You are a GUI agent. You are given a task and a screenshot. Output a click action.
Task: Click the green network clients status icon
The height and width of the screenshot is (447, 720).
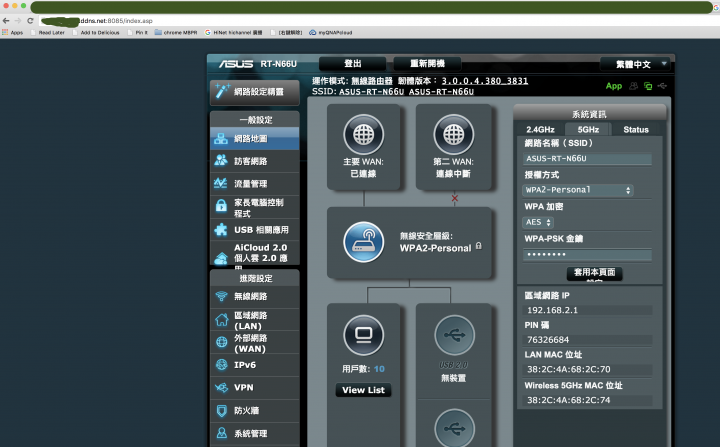648,86
